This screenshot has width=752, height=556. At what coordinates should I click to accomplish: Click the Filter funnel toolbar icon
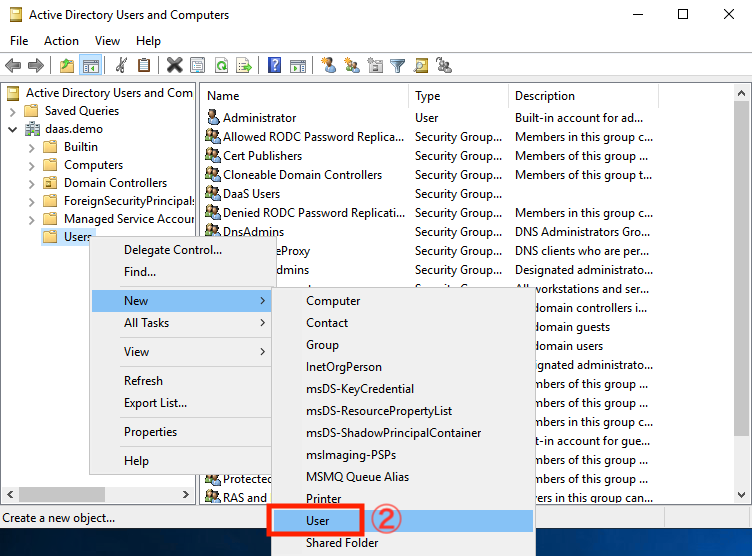(x=398, y=65)
